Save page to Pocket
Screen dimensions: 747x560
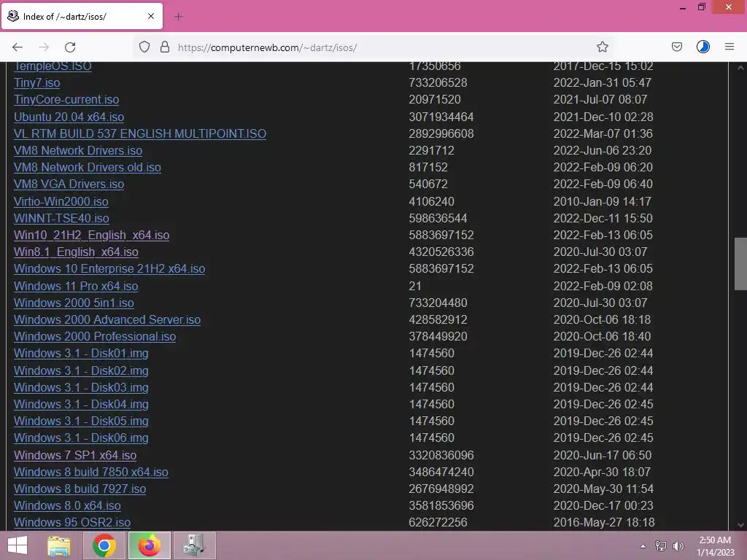coord(677,47)
